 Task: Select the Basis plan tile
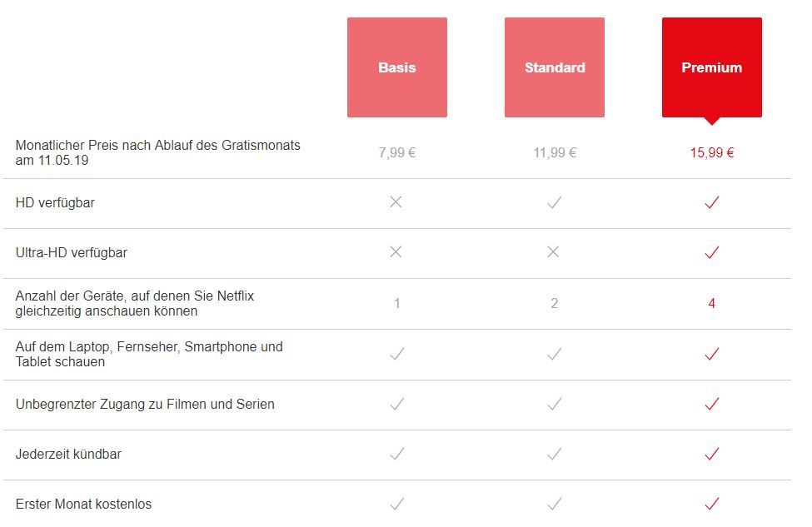pyautogui.click(x=397, y=67)
